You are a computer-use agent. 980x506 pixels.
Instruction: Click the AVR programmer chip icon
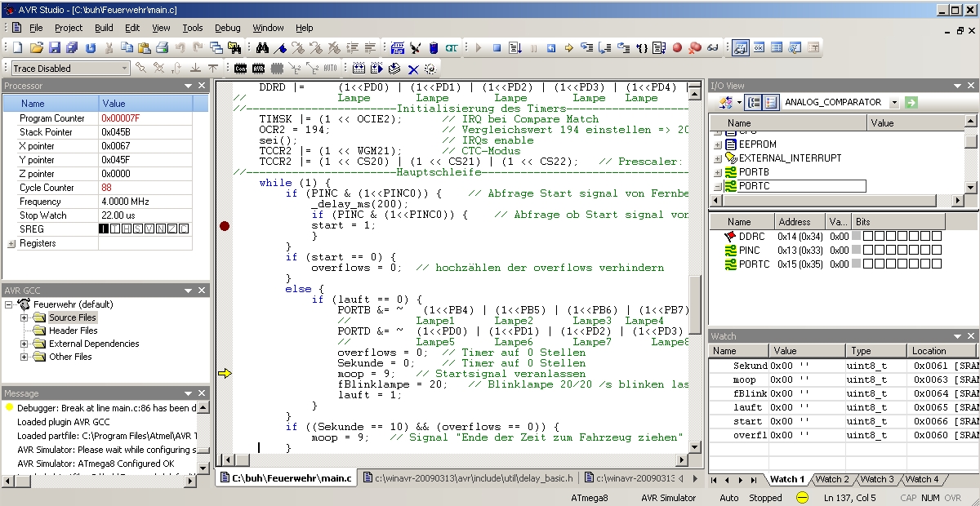pos(258,68)
